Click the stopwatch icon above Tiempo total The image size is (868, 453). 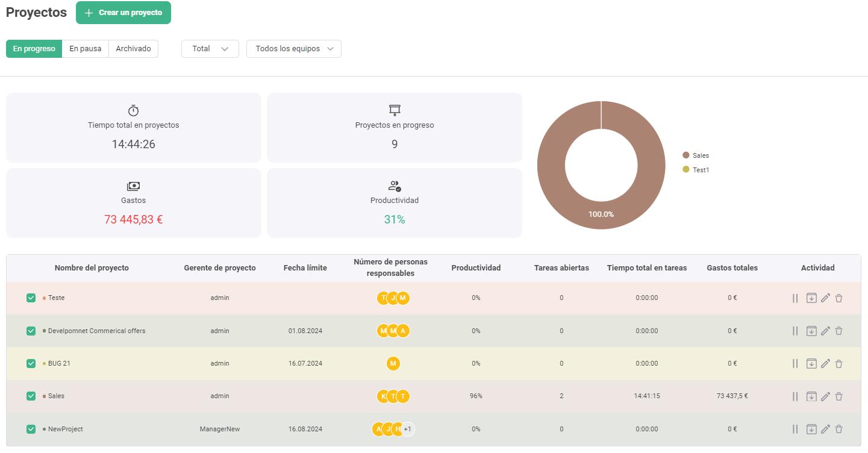pos(134,111)
